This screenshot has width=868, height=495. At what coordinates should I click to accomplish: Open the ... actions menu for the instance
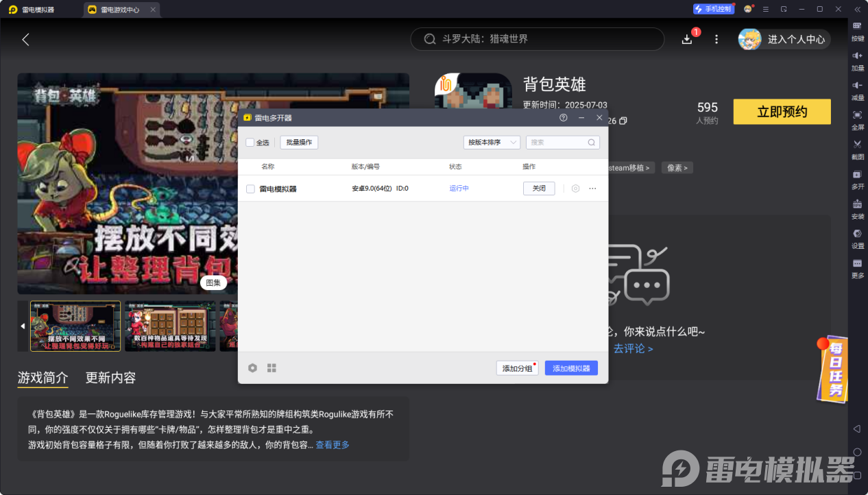(592, 189)
